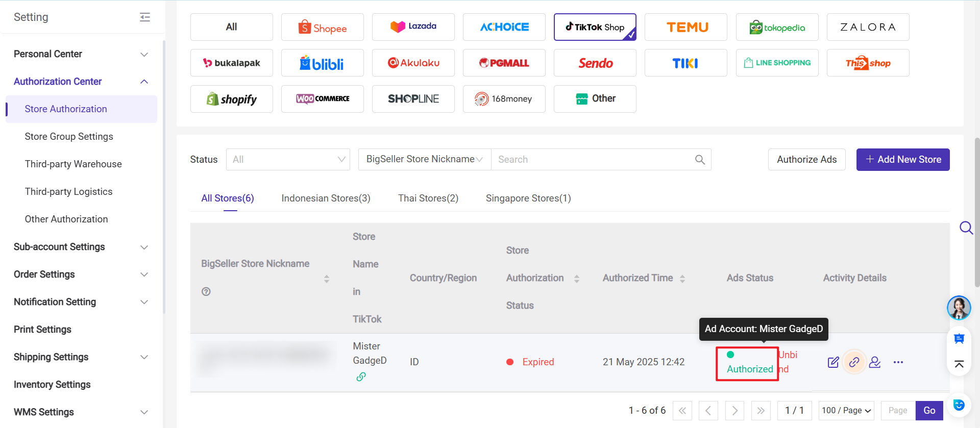The width and height of the screenshot is (980, 428).
Task: Click the back-to-top arrow icon
Action: (959, 364)
